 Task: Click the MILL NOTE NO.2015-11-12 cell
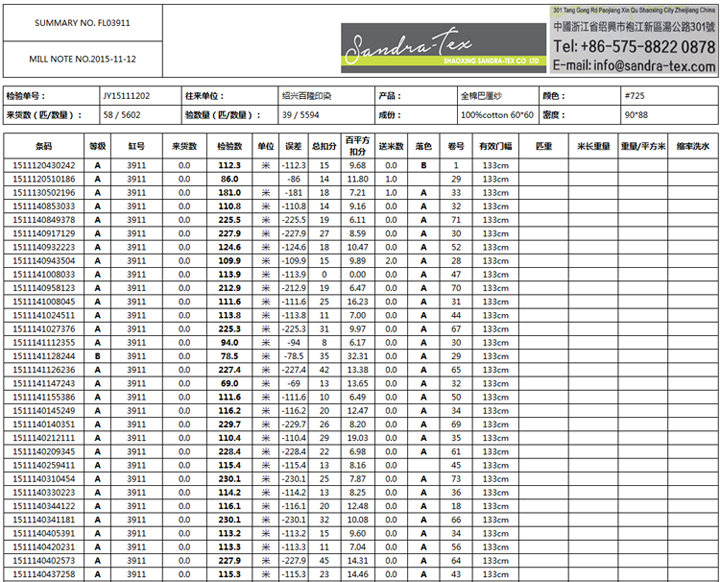[x=83, y=59]
